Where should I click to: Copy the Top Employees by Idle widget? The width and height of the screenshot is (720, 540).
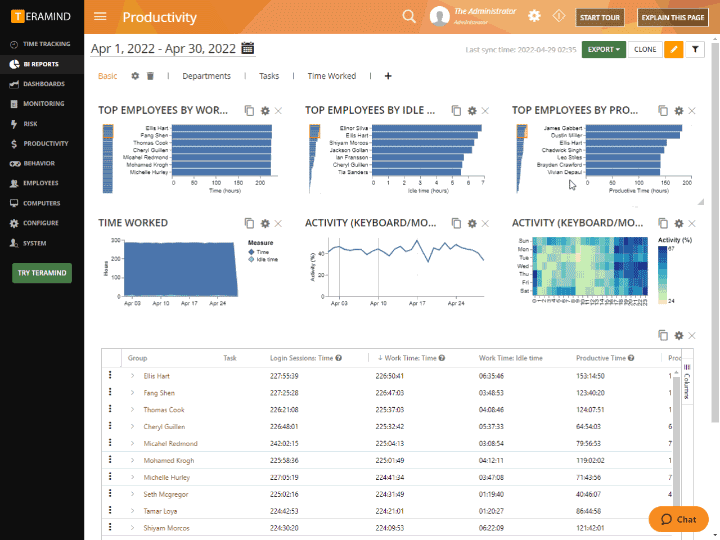[456, 111]
